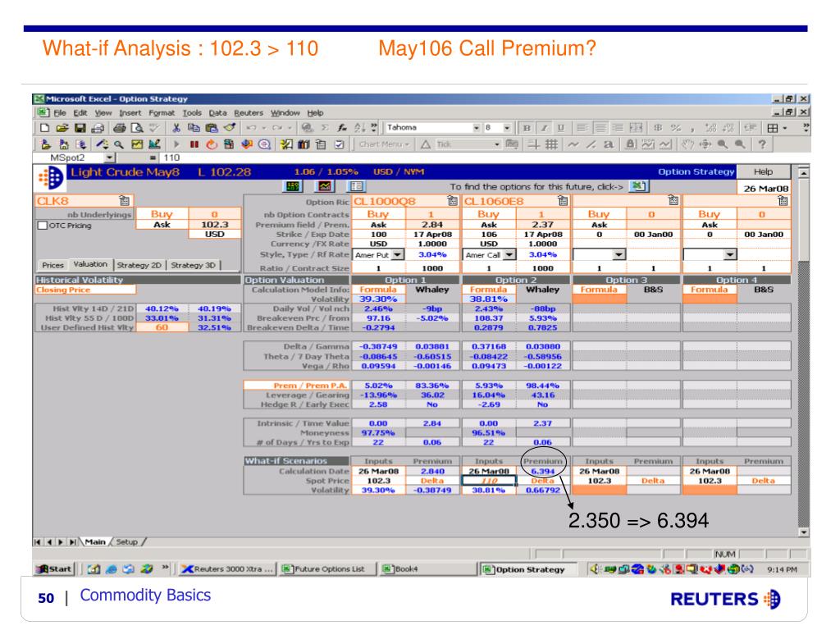Open the Insert menu
The image size is (840, 630).
coord(130,113)
